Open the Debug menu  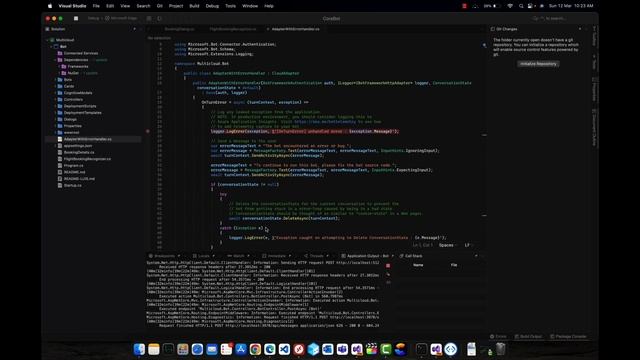point(212,6)
